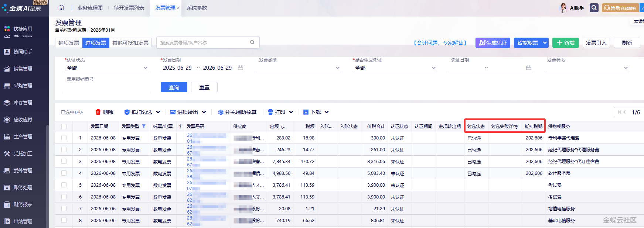This screenshot has height=228, width=644.
Task: Open 采购管理 in the sidebar
Action: (23, 86)
